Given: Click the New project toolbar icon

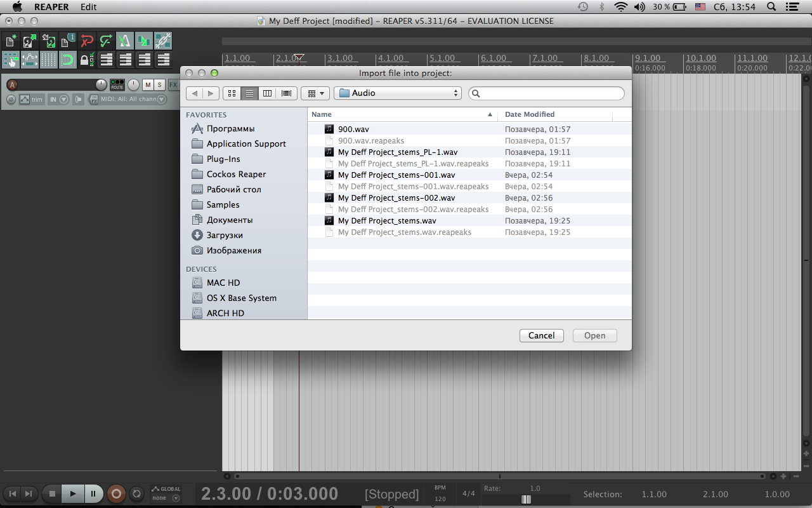Looking at the screenshot, I should (11, 41).
